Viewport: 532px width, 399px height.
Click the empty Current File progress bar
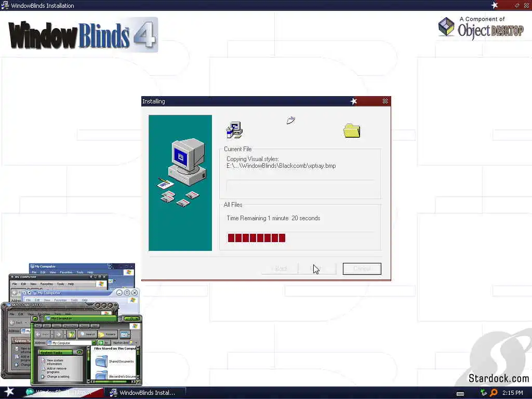pyautogui.click(x=300, y=186)
